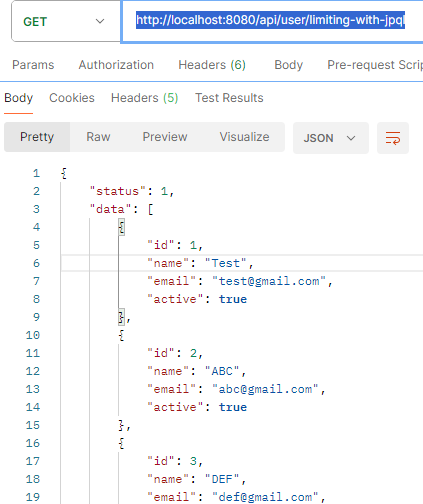The image size is (423, 504).
Task: Open the Test Results tab
Action: [x=229, y=98]
